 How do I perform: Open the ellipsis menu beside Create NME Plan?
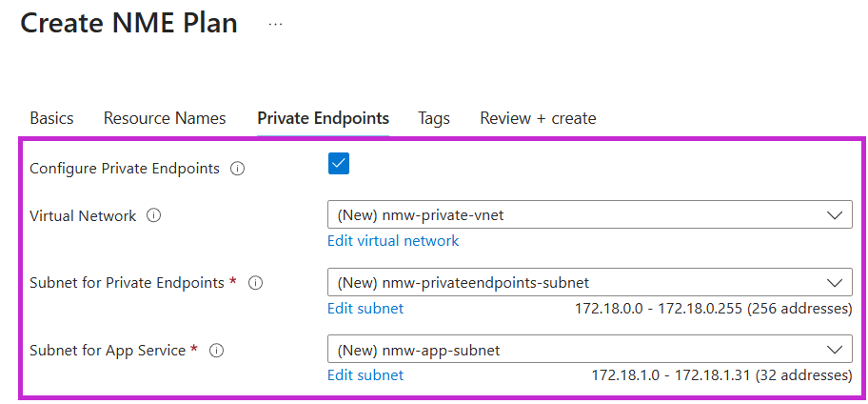tap(275, 25)
